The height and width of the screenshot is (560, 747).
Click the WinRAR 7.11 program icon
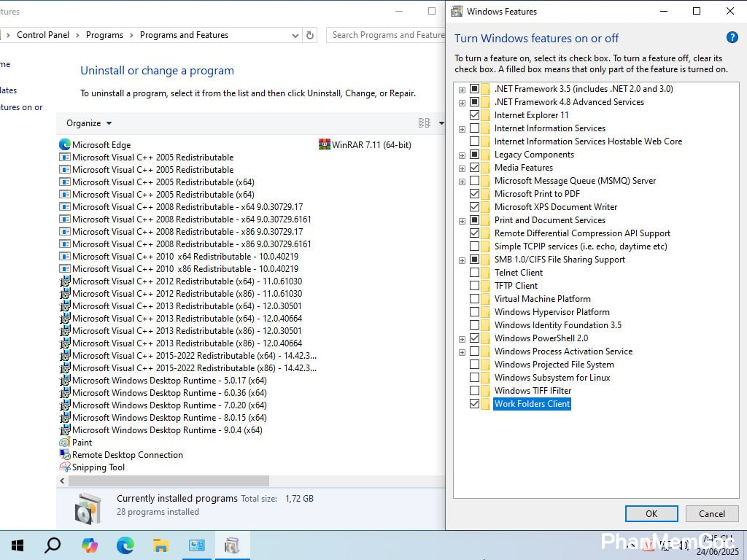click(x=325, y=144)
